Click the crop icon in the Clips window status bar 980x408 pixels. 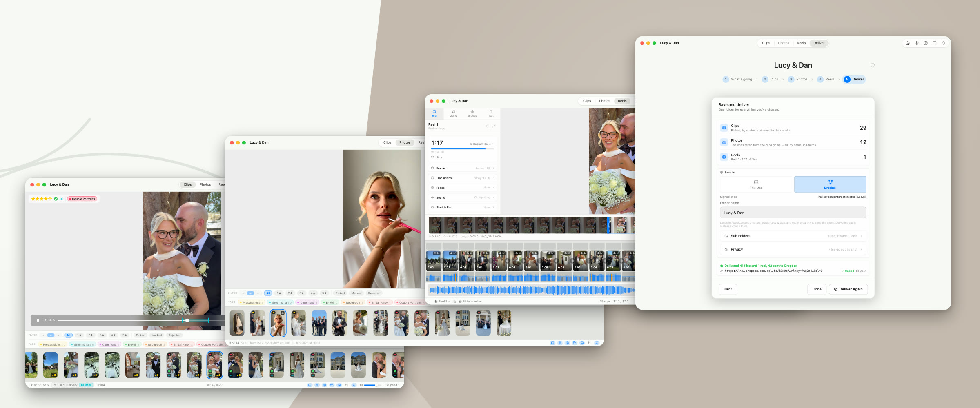pyautogui.click(x=347, y=385)
